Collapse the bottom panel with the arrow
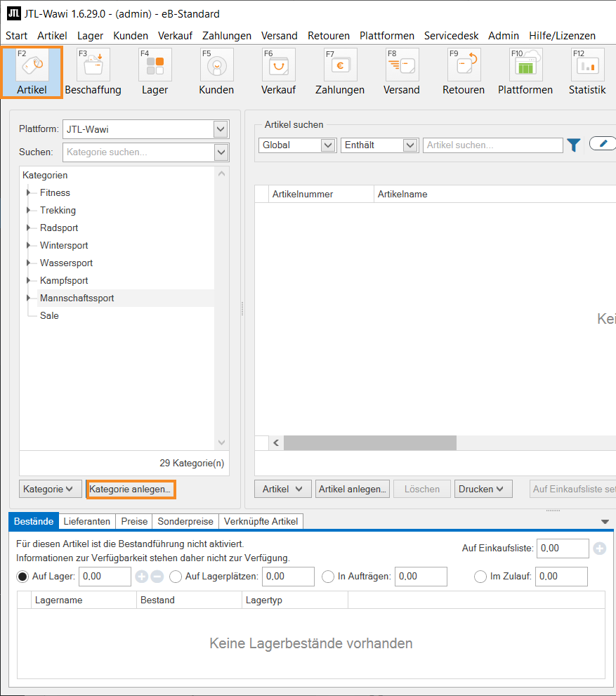Screen dimensions: 616x696 [x=605, y=522]
